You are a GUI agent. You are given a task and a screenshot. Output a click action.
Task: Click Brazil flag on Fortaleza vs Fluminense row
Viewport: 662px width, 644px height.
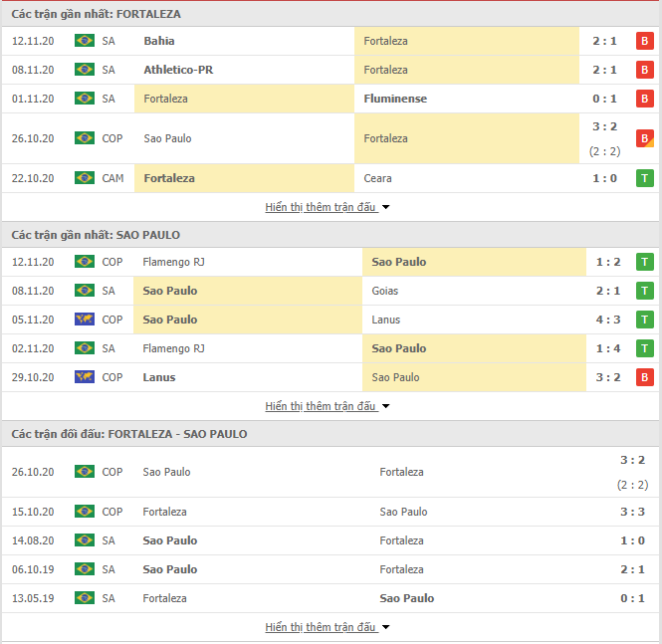click(85, 99)
